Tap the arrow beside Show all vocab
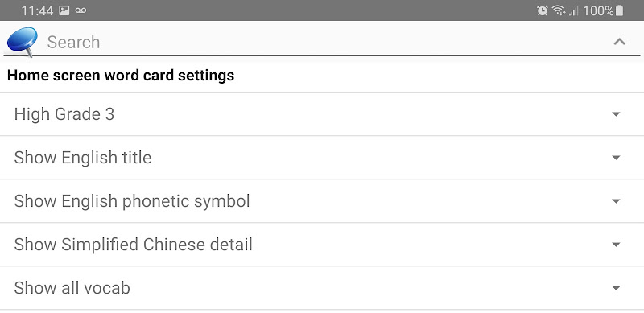 tap(616, 288)
